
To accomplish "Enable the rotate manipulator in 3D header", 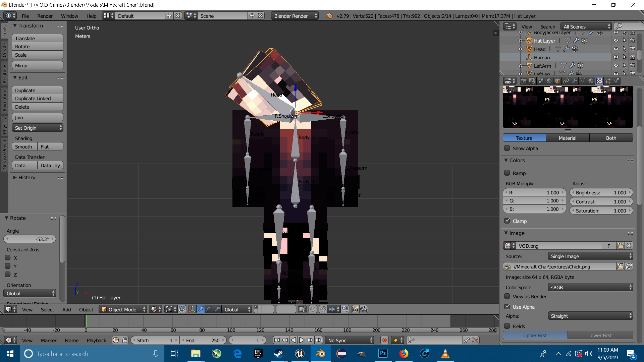I will click(x=209, y=309).
